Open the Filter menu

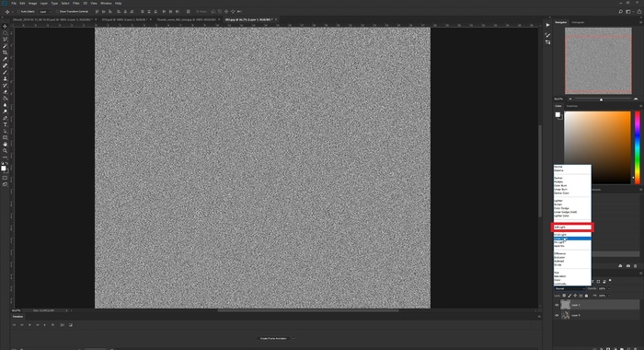coord(76,4)
